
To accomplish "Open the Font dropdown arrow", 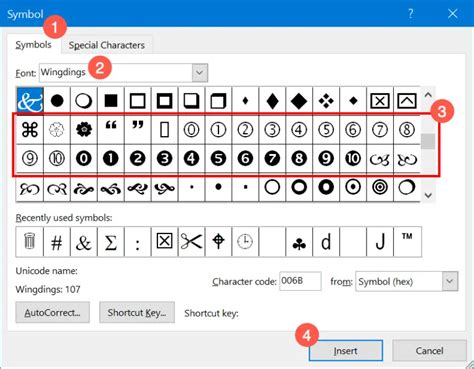I will (x=200, y=72).
